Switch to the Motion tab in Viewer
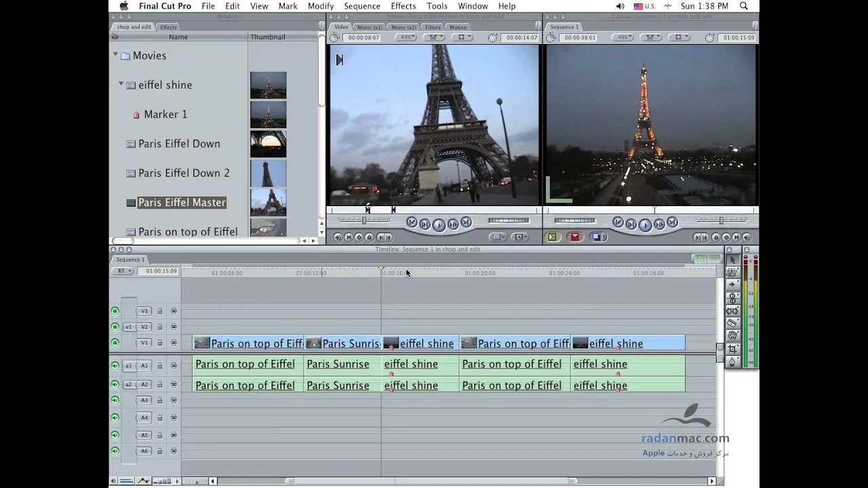Viewport: 868px width, 488px height. (458, 27)
